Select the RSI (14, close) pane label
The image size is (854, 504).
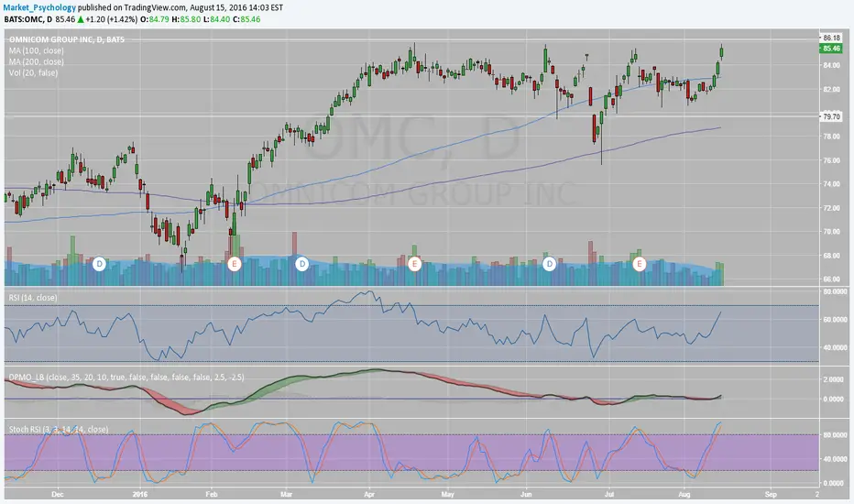click(33, 298)
